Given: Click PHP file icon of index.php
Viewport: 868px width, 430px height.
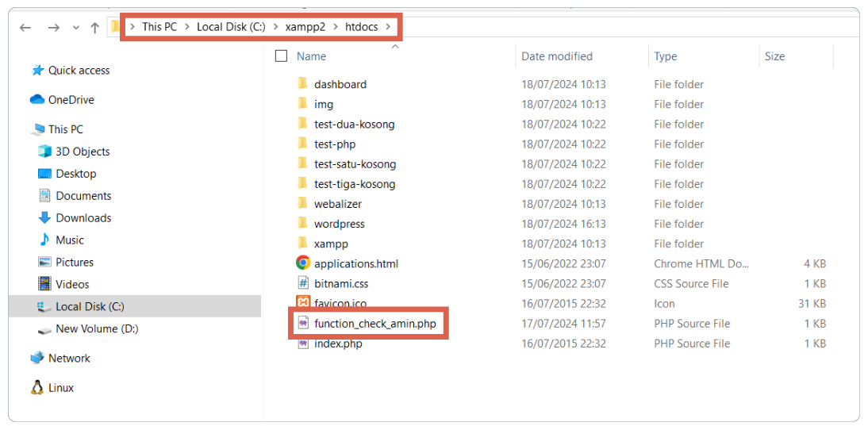Looking at the screenshot, I should pyautogui.click(x=303, y=343).
